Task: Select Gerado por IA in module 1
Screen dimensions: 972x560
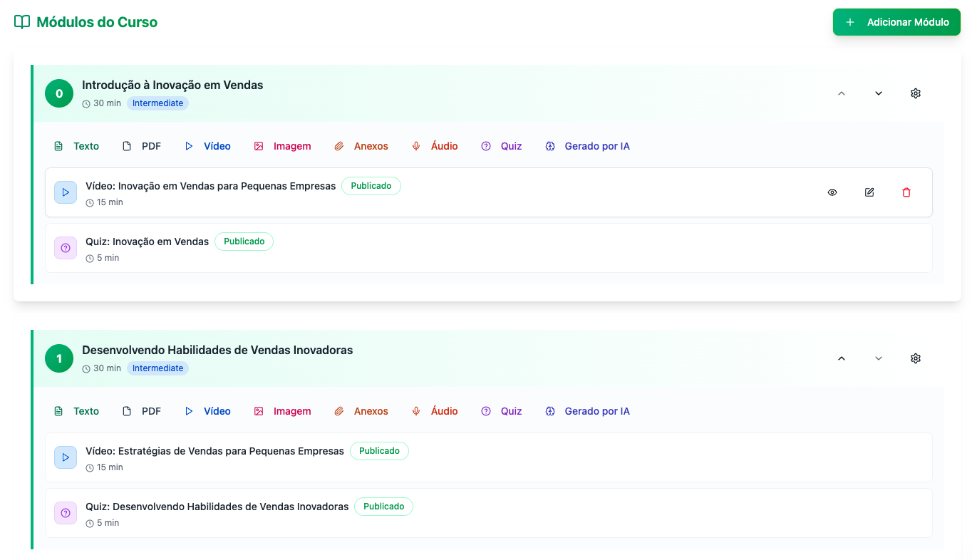Action: click(588, 411)
